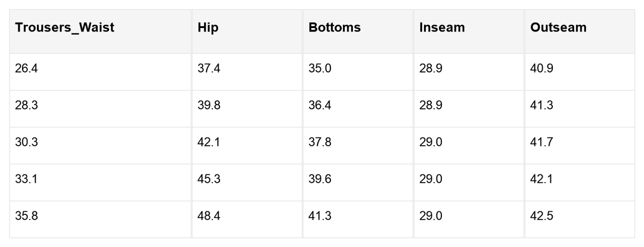Click the Hip column header
644x247 pixels.
(208, 28)
